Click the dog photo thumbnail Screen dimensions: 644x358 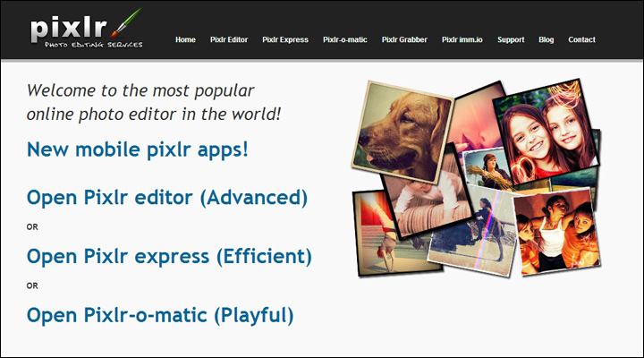(401, 132)
